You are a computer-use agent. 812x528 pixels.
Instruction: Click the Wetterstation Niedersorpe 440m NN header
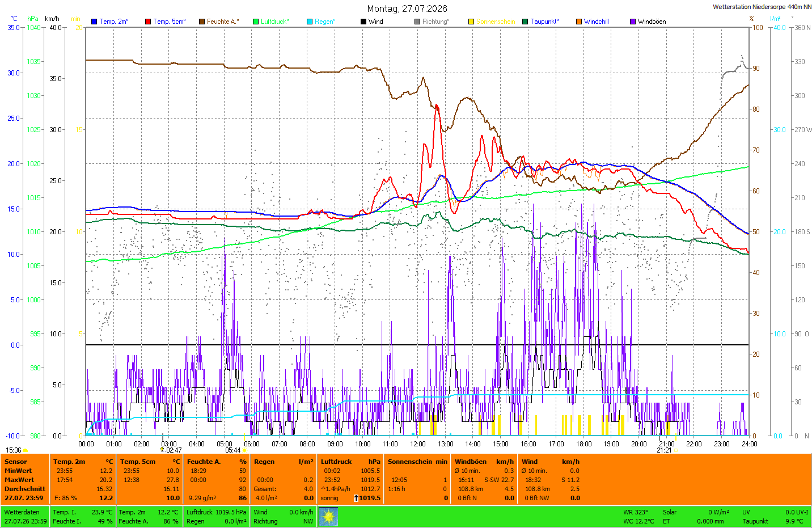[x=762, y=7]
